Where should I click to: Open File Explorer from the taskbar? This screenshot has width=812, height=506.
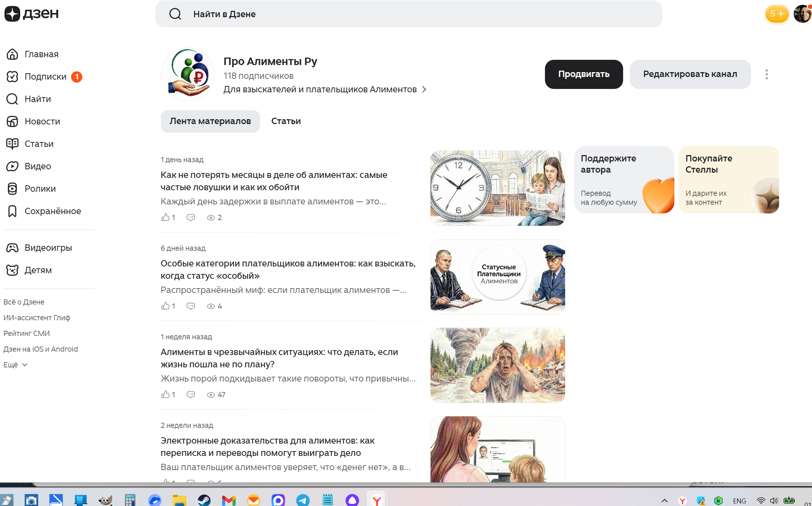pyautogui.click(x=180, y=500)
